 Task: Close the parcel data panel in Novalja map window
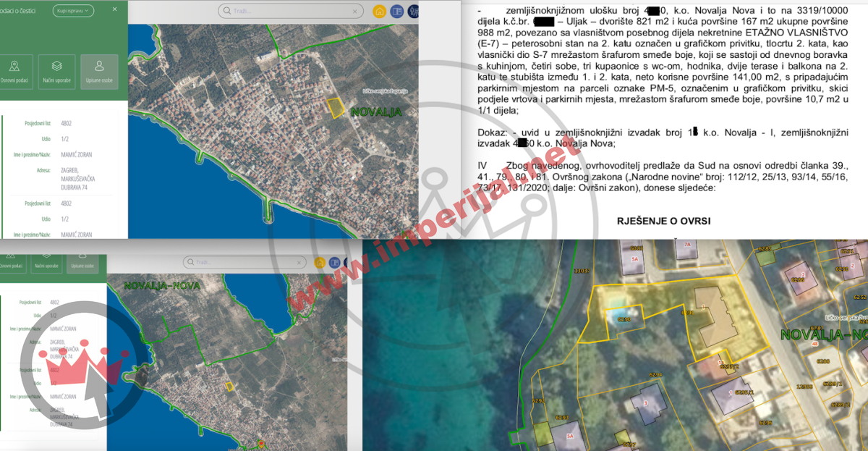pos(114,10)
